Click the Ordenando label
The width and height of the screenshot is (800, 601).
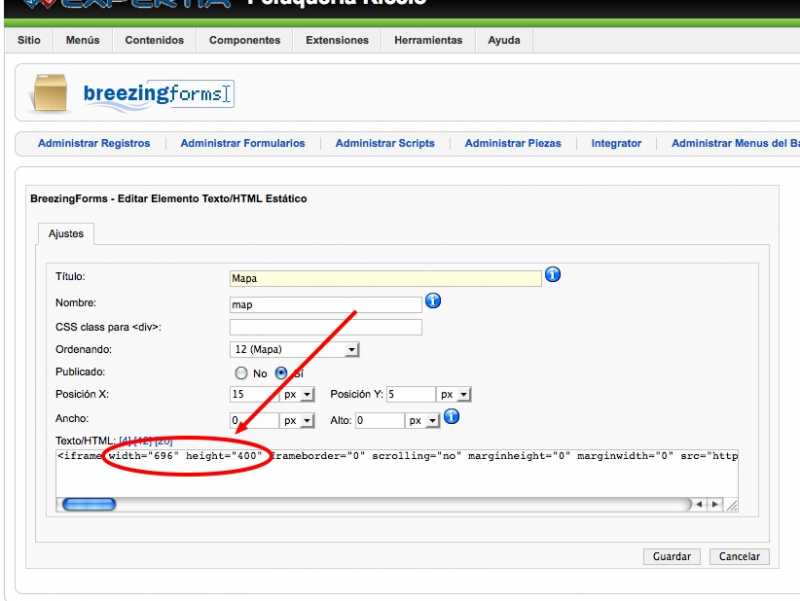[x=83, y=349]
